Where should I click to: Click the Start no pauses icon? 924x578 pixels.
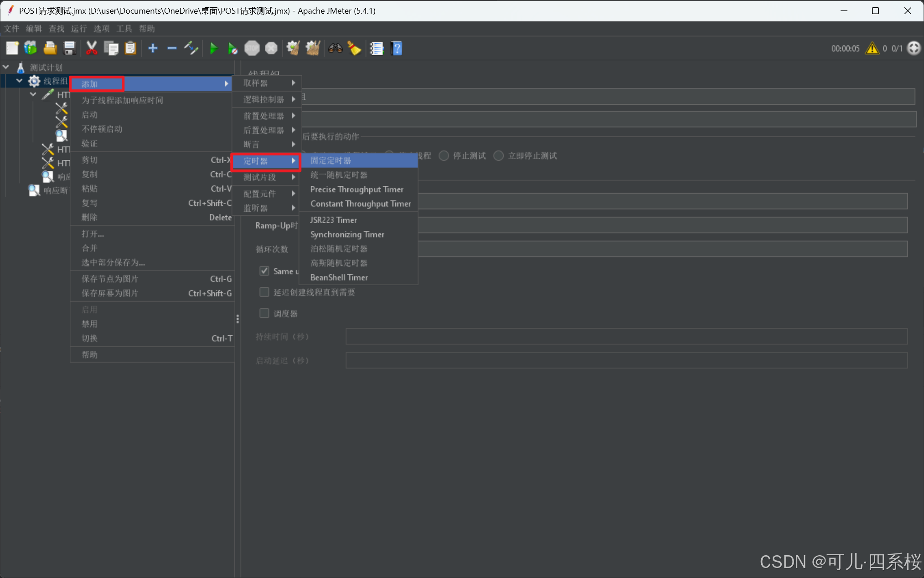coord(232,48)
